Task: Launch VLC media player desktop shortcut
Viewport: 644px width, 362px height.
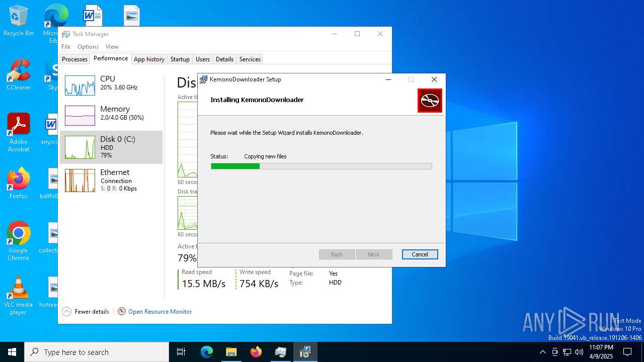Action: [x=18, y=296]
